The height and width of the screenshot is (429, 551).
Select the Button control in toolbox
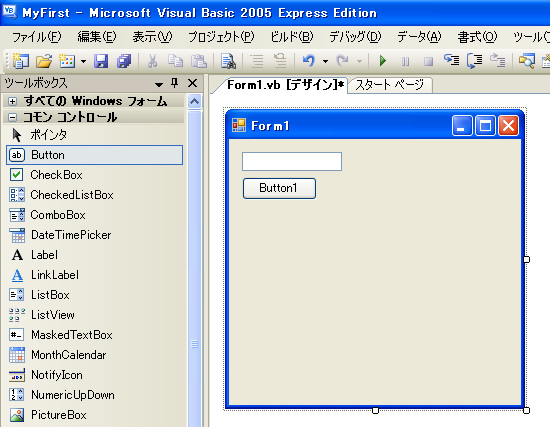click(x=94, y=155)
